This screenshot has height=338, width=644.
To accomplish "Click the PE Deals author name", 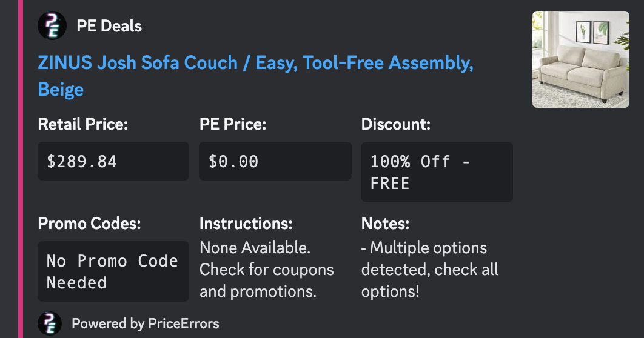I will click(109, 26).
